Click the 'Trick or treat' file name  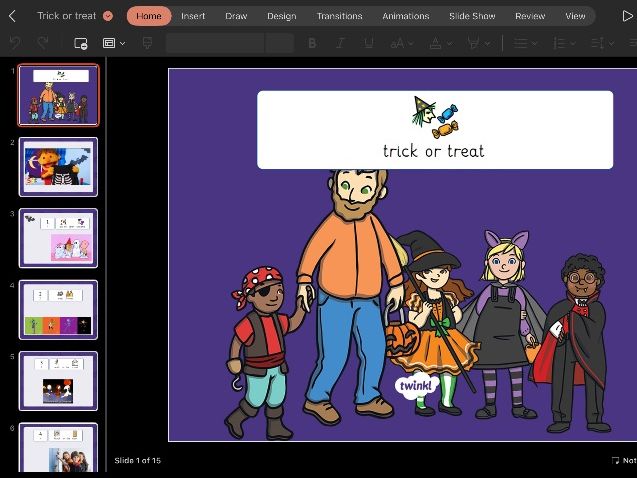pyautogui.click(x=67, y=16)
